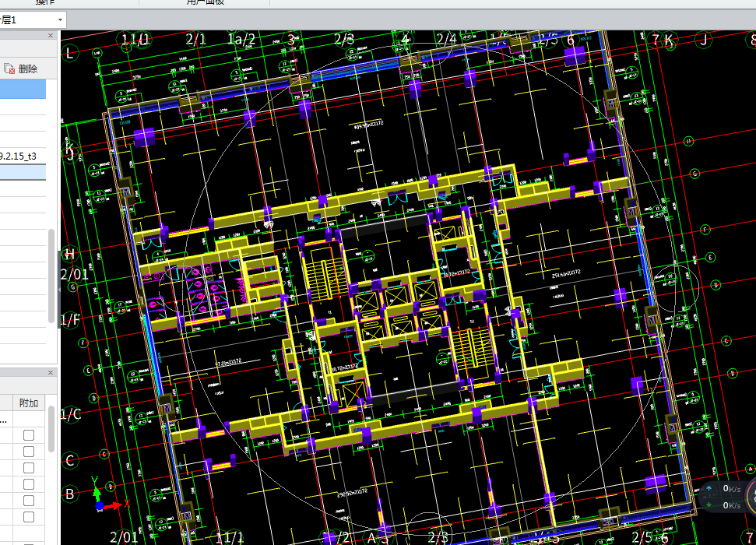The image size is (756, 545).
Task: Click the 附加 column header
Action: pyautogui.click(x=29, y=403)
